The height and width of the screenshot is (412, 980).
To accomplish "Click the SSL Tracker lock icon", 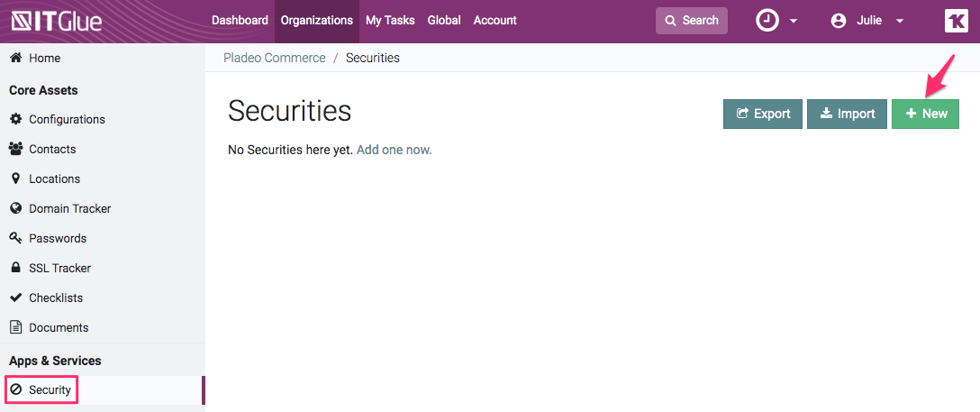I will 15,268.
